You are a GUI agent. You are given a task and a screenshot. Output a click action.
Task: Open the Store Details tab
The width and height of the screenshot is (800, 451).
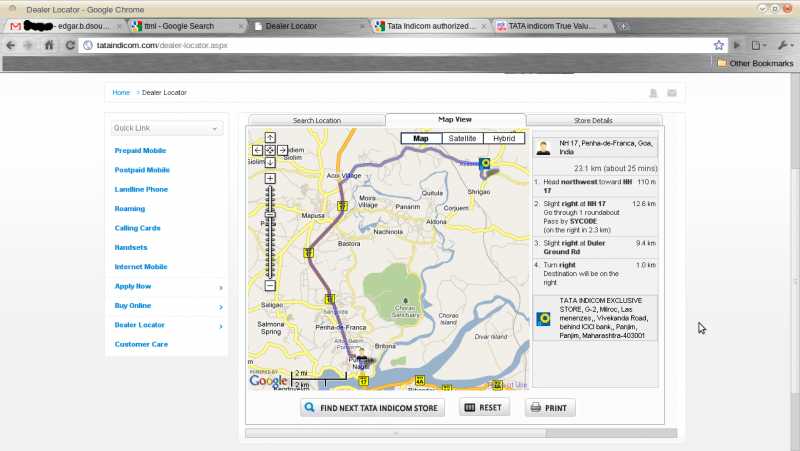[593, 120]
